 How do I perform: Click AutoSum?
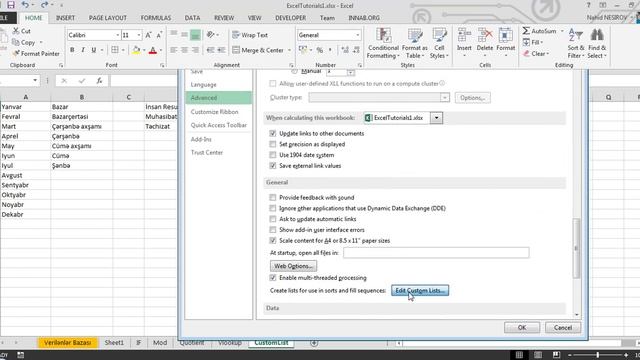[x=539, y=31]
